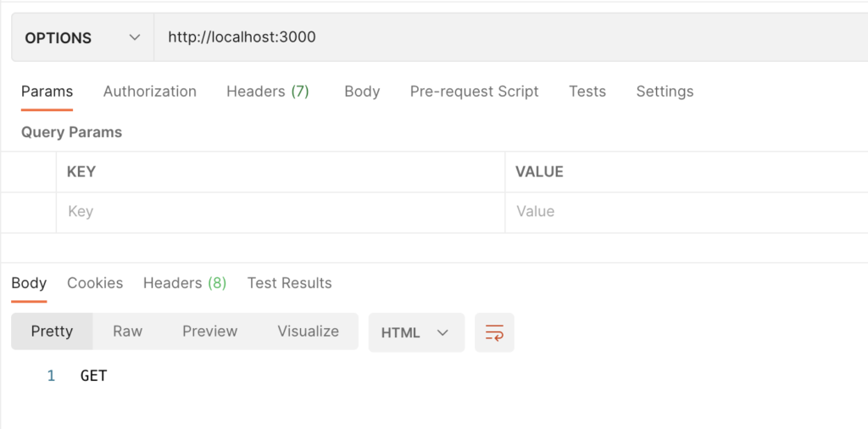Click the Key input in Query Params

[280, 212]
